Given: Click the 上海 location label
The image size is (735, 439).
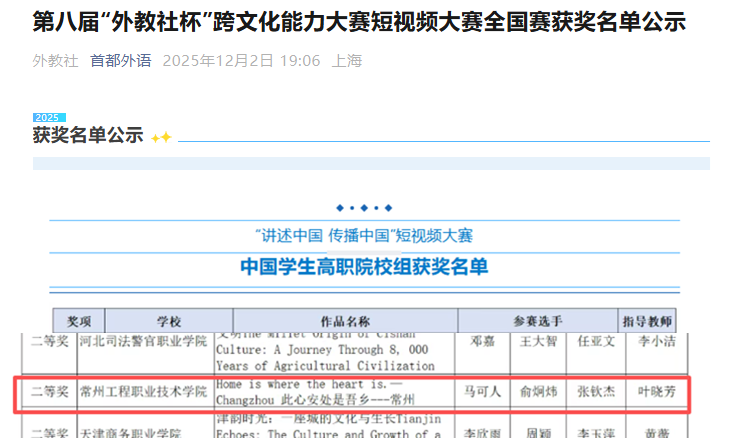Looking at the screenshot, I should tap(347, 61).
